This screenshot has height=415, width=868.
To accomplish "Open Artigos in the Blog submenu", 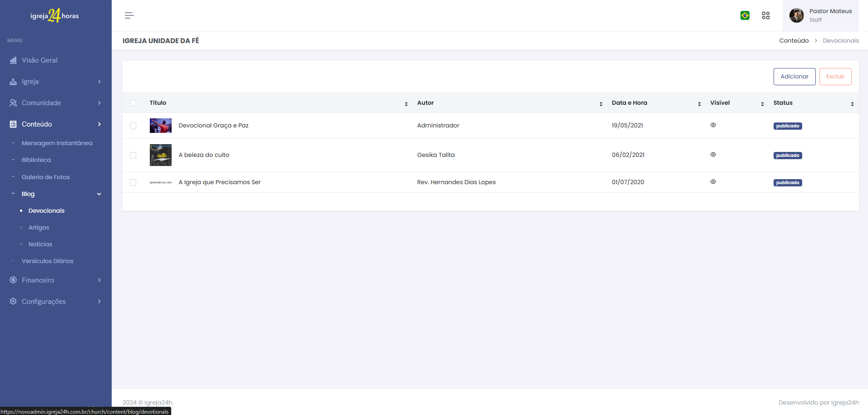I will (x=39, y=228).
